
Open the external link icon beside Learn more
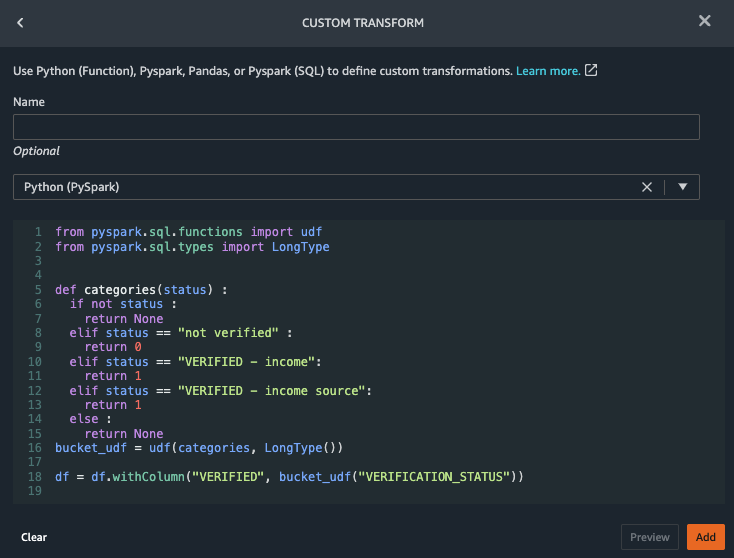(591, 71)
